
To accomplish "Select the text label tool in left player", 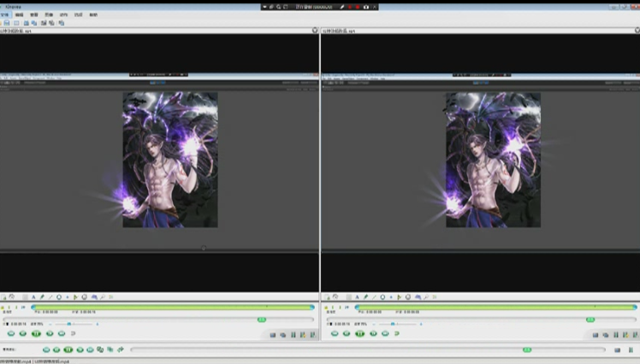I will tap(33, 297).
